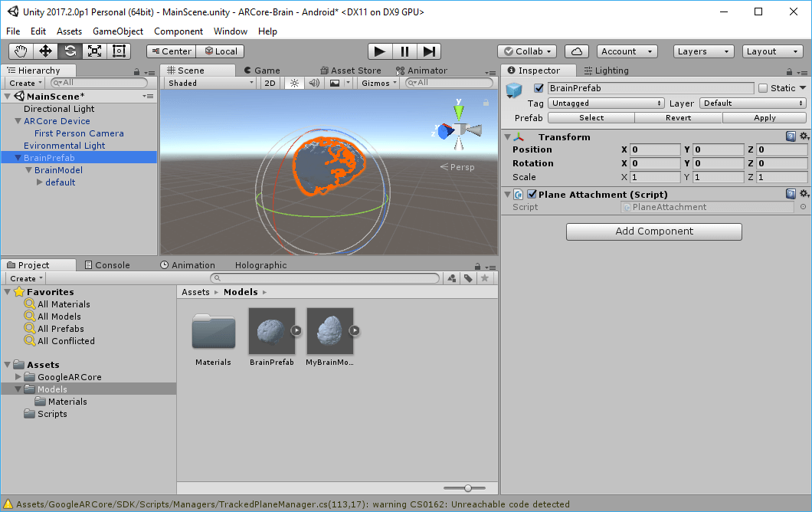Enable the Static checkbox

pos(763,88)
